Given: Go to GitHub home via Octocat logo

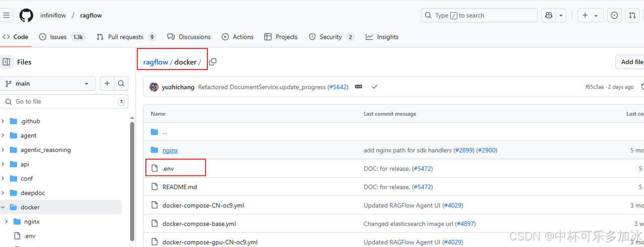Looking at the screenshot, I should pyautogui.click(x=26, y=15).
